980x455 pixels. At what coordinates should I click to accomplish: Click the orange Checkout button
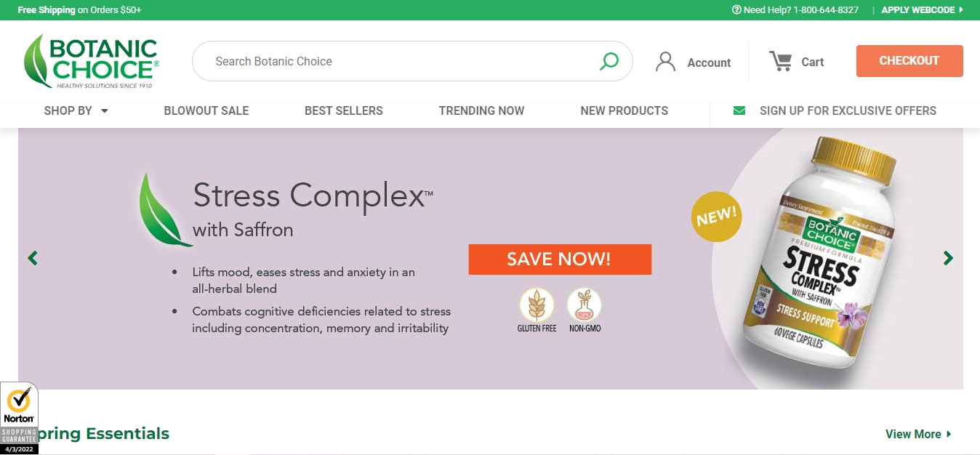[x=909, y=61]
